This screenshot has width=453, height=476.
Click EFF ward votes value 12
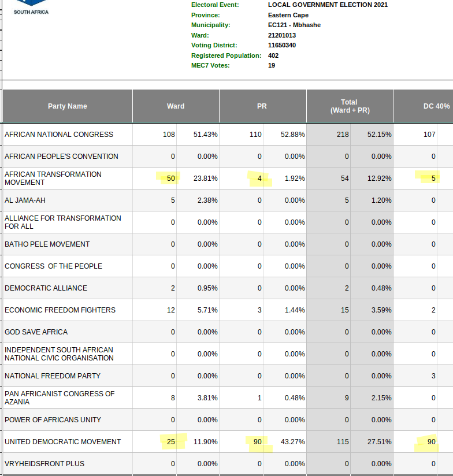coord(171,310)
